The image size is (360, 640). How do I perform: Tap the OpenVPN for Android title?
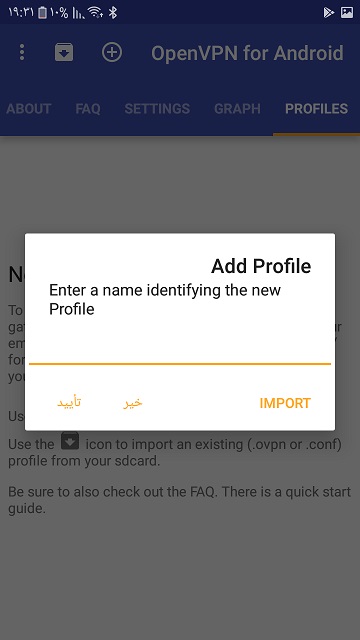coord(247,53)
